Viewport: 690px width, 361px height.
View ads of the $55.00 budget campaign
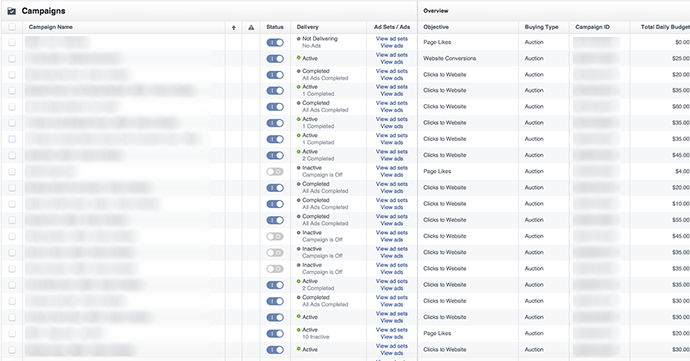tap(392, 224)
